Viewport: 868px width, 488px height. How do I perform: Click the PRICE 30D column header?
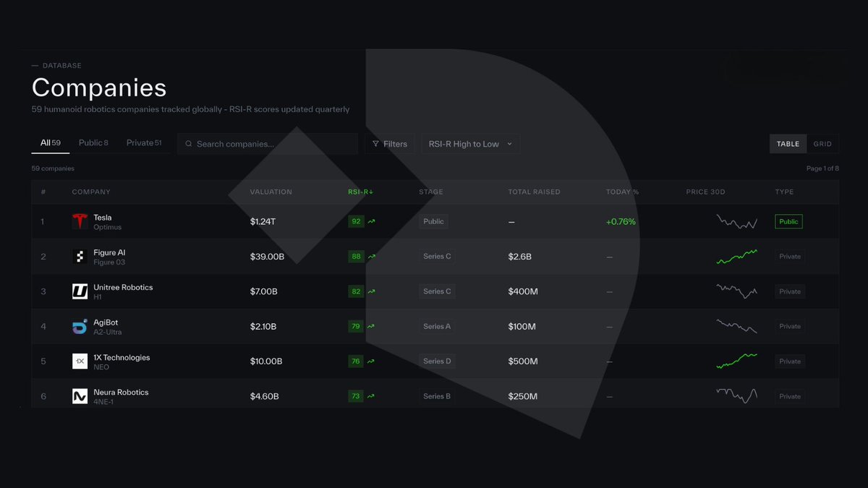pos(706,192)
